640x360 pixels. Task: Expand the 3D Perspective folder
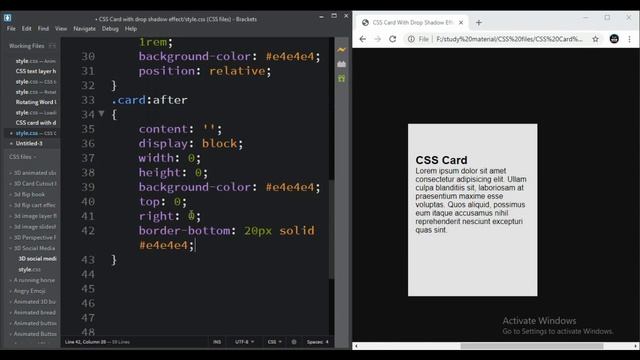coord(33,238)
